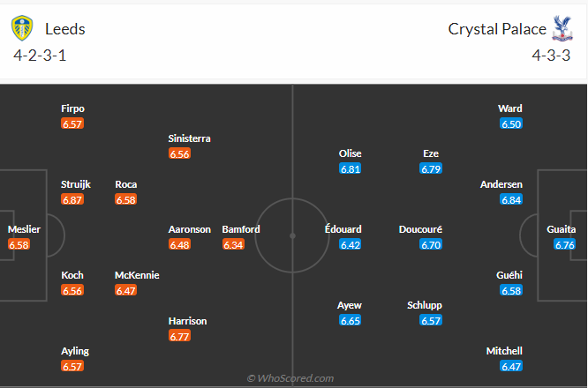588x388 pixels.
Task: Select Harrison's 6.77 rating badge
Action: click(180, 336)
